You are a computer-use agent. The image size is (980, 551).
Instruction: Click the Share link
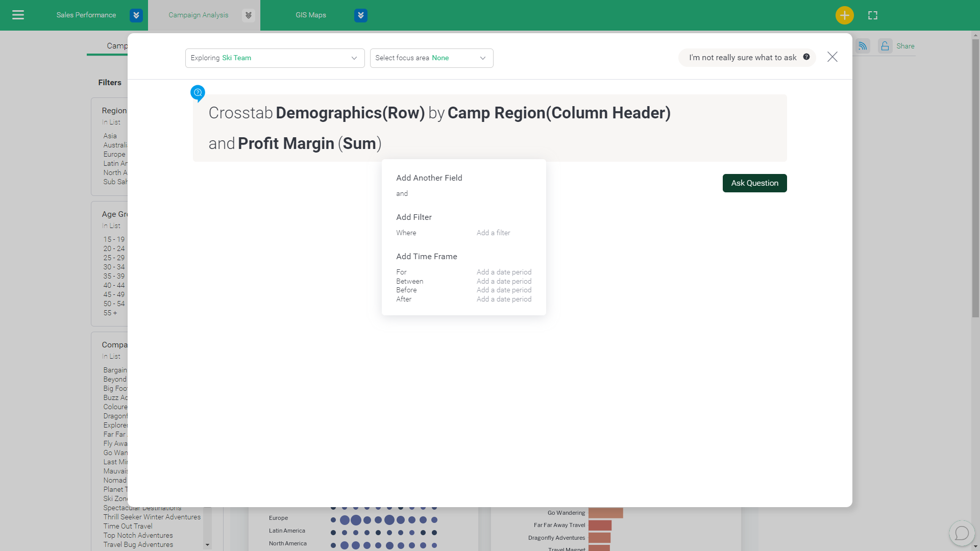coord(905,46)
